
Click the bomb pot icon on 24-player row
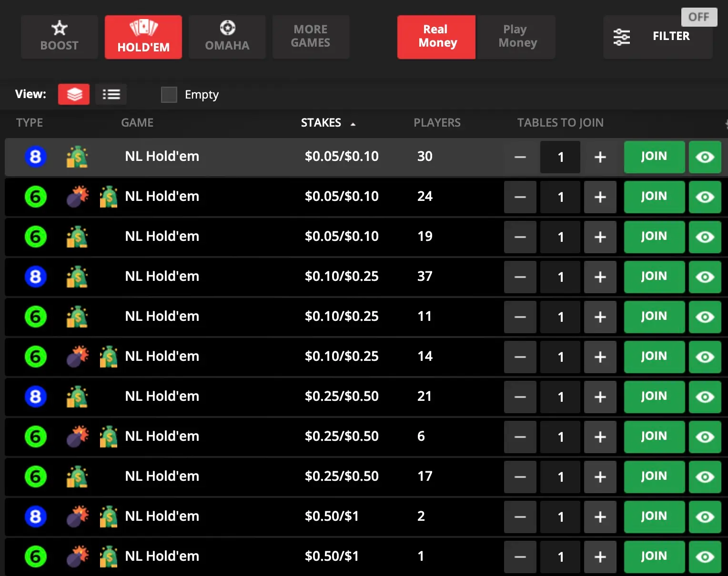click(78, 197)
